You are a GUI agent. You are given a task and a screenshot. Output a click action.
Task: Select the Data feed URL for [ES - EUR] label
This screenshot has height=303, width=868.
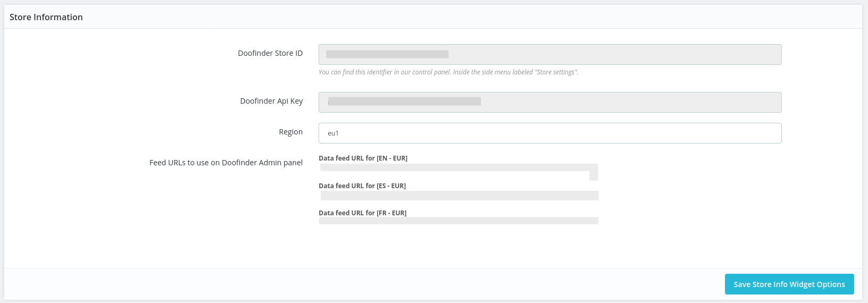[x=362, y=186]
